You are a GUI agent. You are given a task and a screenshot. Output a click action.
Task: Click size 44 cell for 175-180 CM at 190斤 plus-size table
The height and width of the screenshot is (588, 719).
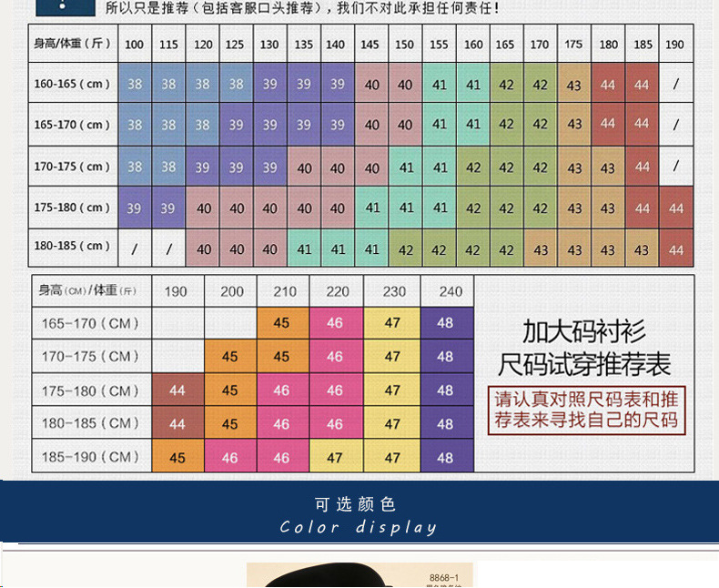(177, 390)
